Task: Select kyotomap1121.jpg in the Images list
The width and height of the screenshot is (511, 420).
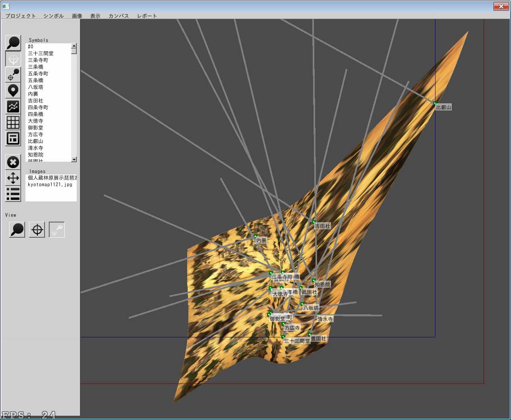Action: 51,184
